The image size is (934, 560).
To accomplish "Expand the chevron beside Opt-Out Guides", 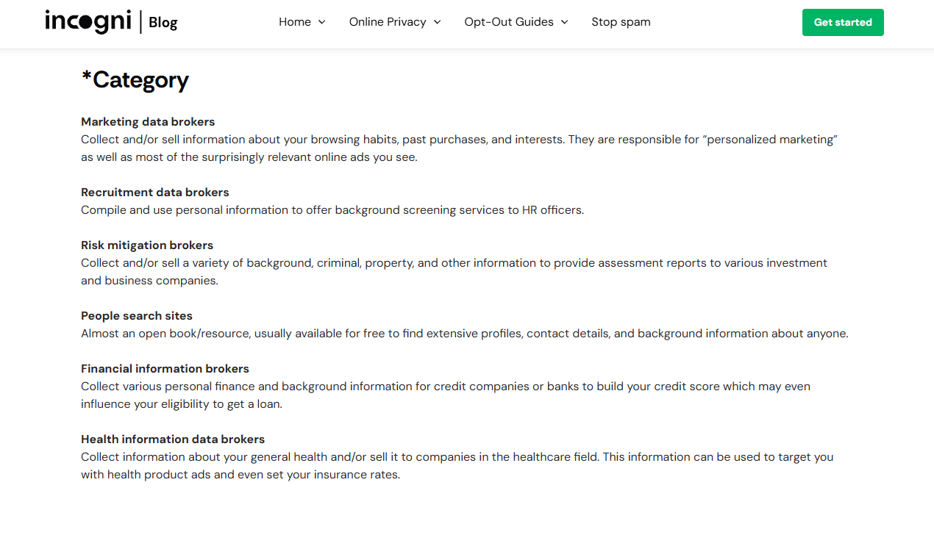I will pyautogui.click(x=564, y=22).
